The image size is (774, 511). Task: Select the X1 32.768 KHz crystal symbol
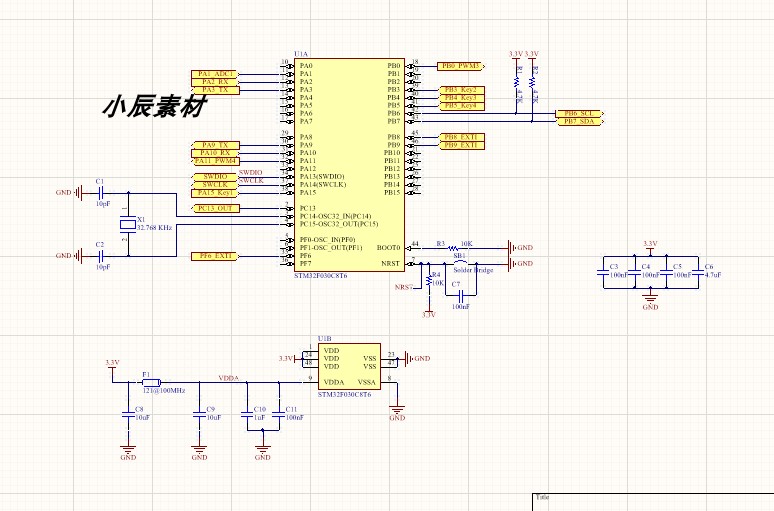coord(128,225)
